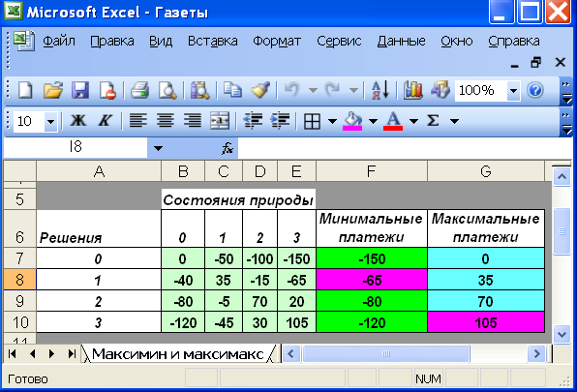Image resolution: width=577 pixels, height=392 pixels.
Task: Open the Сервис menu
Action: coord(339,41)
